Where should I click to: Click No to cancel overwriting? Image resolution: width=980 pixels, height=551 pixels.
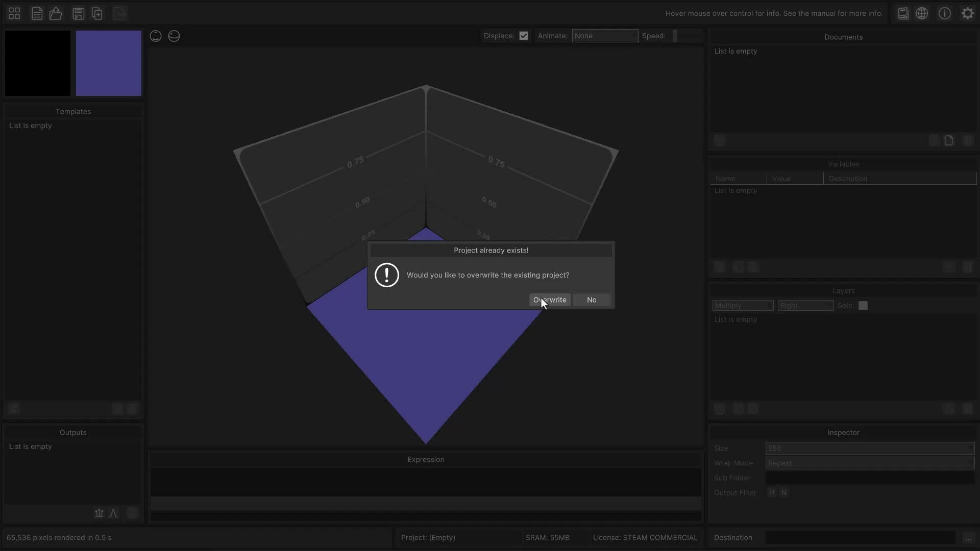[x=592, y=300]
